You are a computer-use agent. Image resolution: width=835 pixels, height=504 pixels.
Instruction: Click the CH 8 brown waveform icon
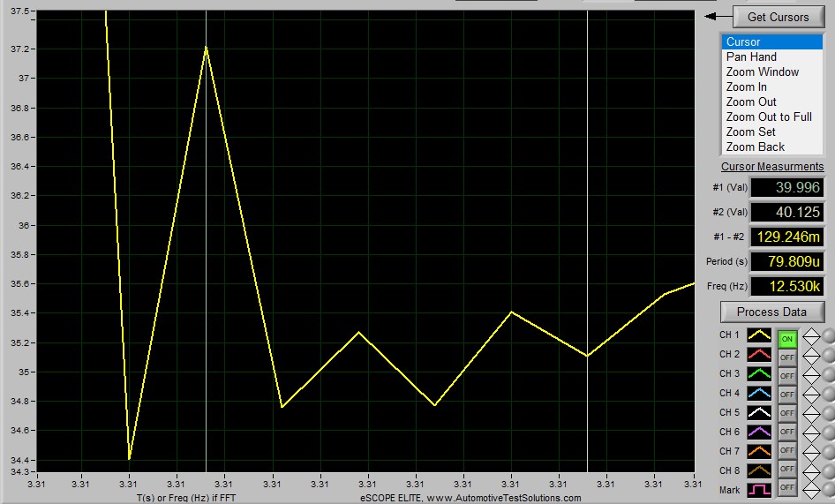pos(759,470)
